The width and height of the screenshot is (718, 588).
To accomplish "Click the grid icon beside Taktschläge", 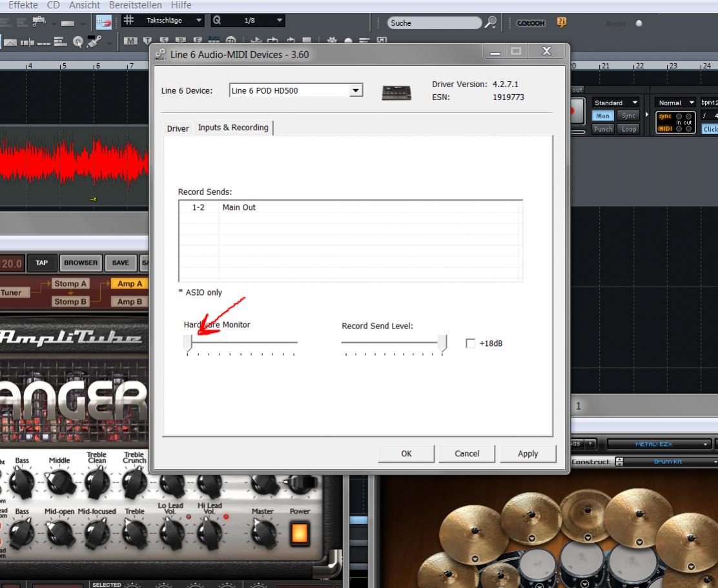I will (129, 21).
